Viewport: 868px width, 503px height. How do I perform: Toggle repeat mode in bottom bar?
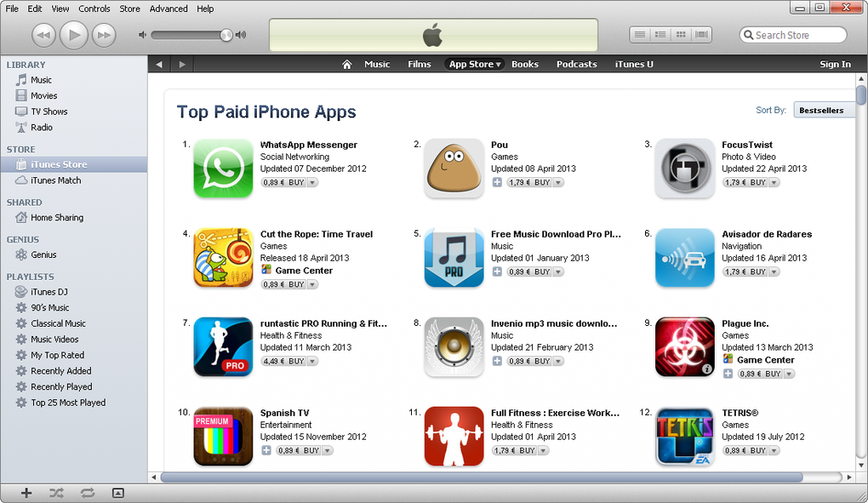(87, 493)
